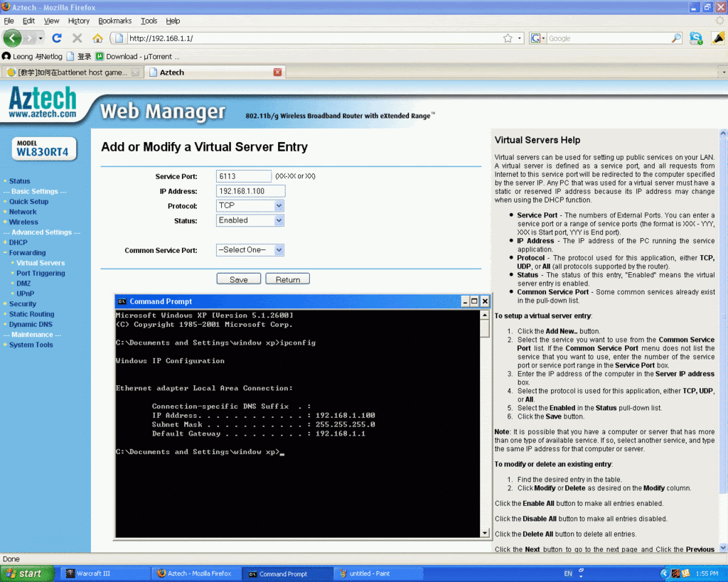Open the Protocol dropdown showing TCP

coord(250,205)
